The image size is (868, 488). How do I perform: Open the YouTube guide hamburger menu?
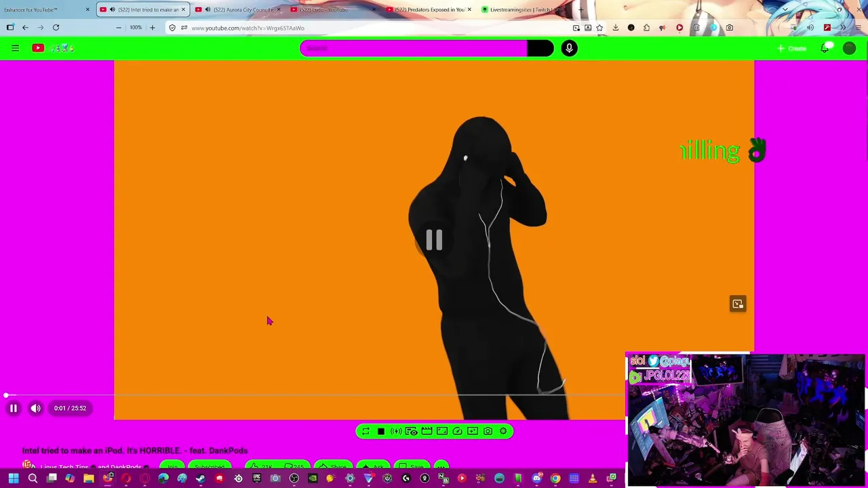[x=15, y=48]
